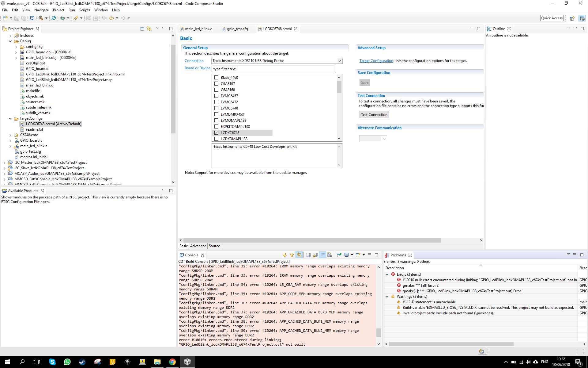Click the board filter text field
Screen dimensions: 588x368
[x=273, y=69]
